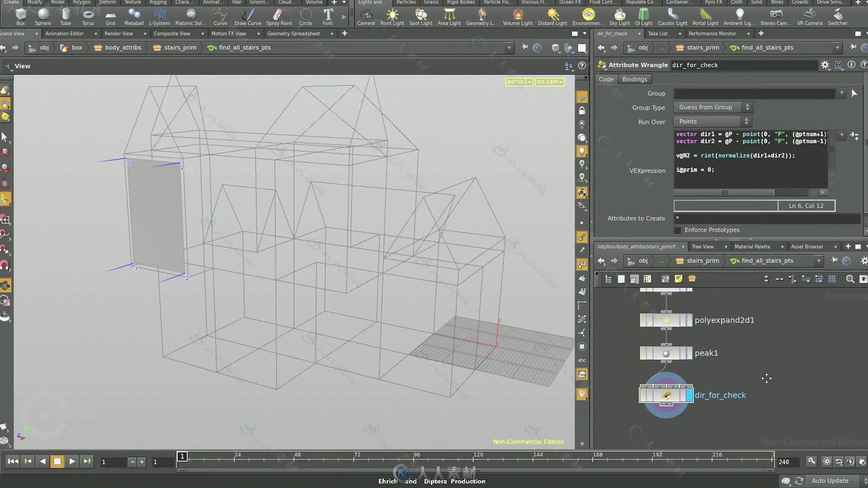The width and height of the screenshot is (868, 488).
Task: Open the network editor search magnifier
Action: 850,279
